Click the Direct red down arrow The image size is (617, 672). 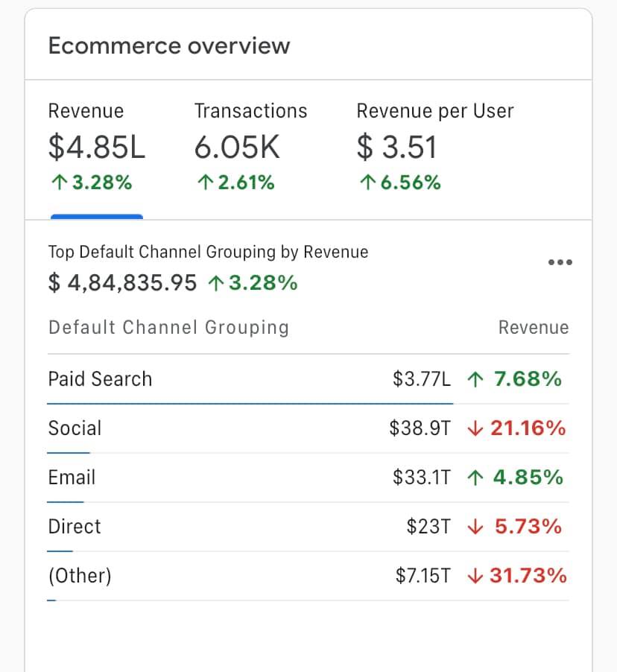[474, 527]
